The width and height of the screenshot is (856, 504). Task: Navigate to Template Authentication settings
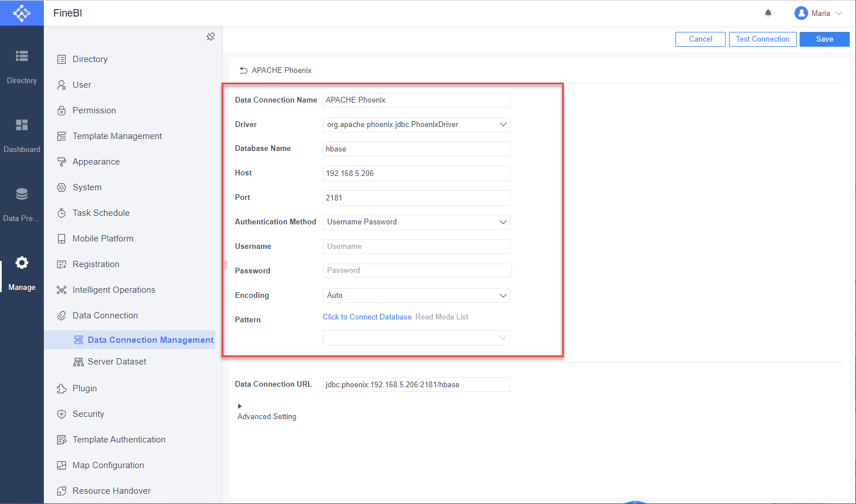point(118,439)
